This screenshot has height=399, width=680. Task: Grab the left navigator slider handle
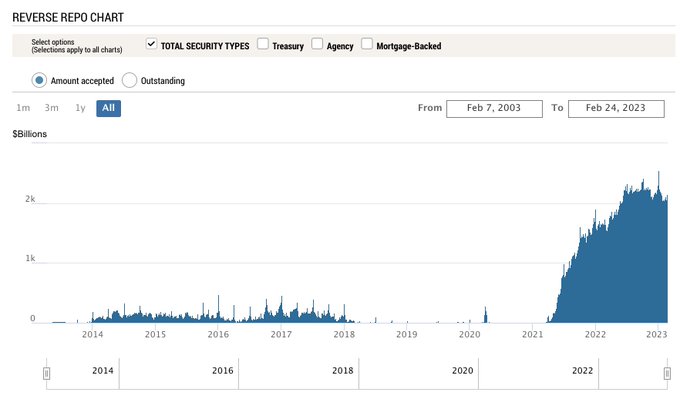(x=46, y=373)
